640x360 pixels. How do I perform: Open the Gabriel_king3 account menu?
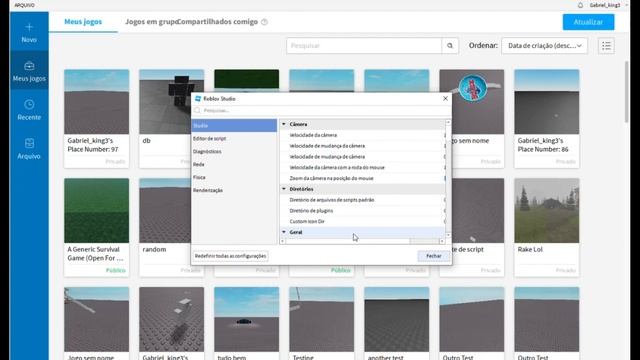pos(608,5)
